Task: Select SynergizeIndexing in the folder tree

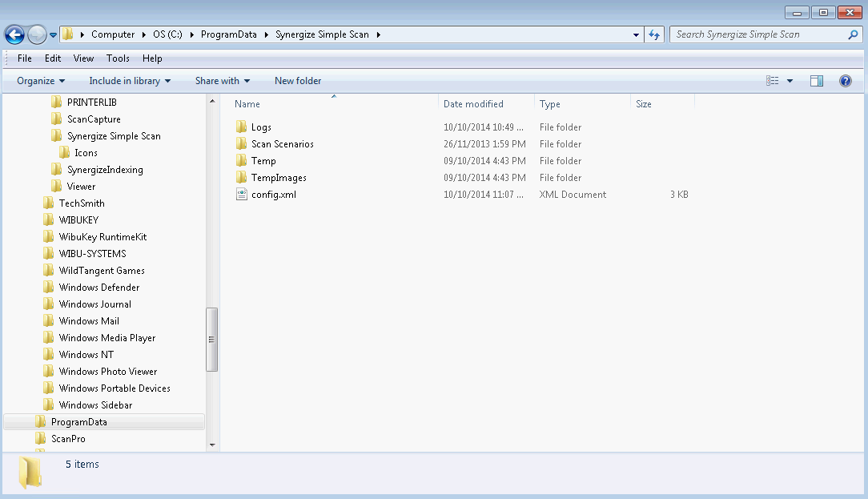Action: (x=105, y=170)
